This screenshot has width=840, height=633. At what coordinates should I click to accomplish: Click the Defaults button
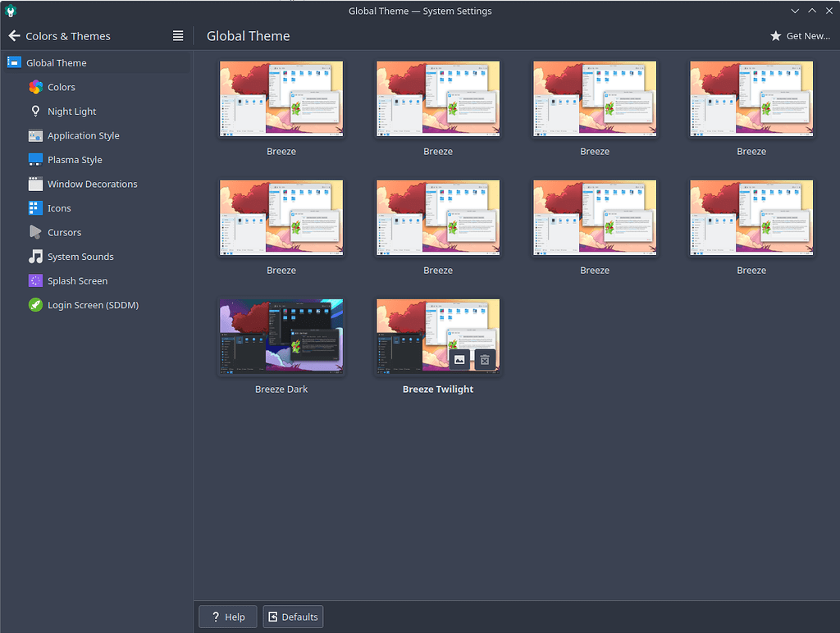pyautogui.click(x=292, y=617)
